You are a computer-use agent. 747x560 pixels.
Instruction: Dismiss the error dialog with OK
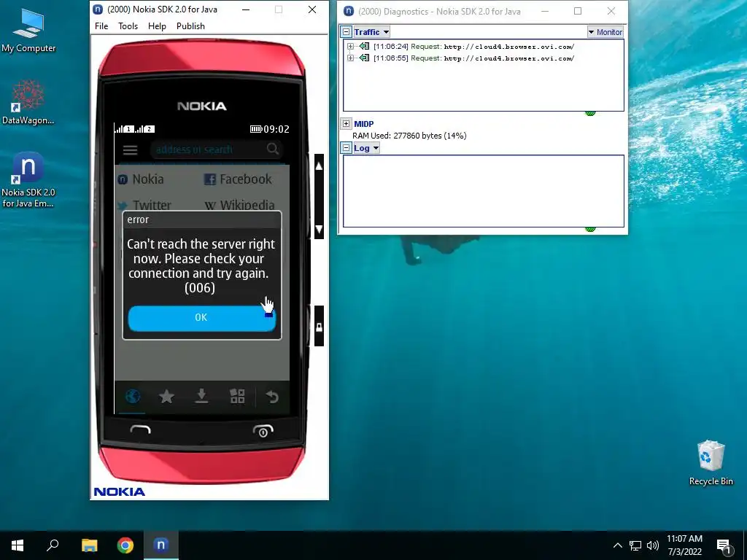click(201, 318)
